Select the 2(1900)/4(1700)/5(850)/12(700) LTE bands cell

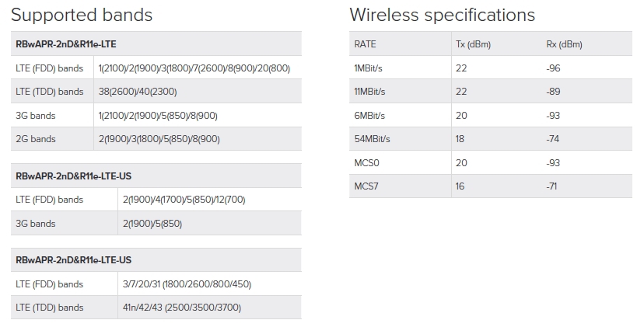coord(184,200)
